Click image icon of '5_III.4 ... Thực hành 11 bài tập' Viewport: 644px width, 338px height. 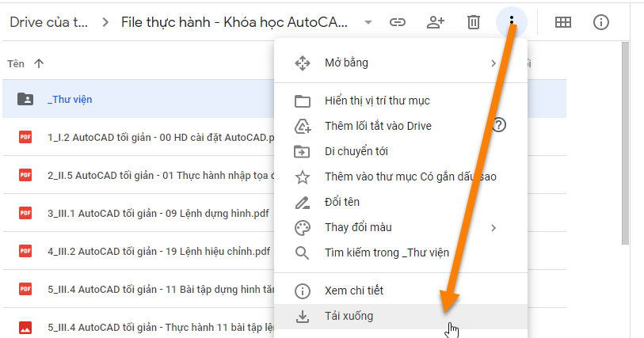(x=25, y=328)
